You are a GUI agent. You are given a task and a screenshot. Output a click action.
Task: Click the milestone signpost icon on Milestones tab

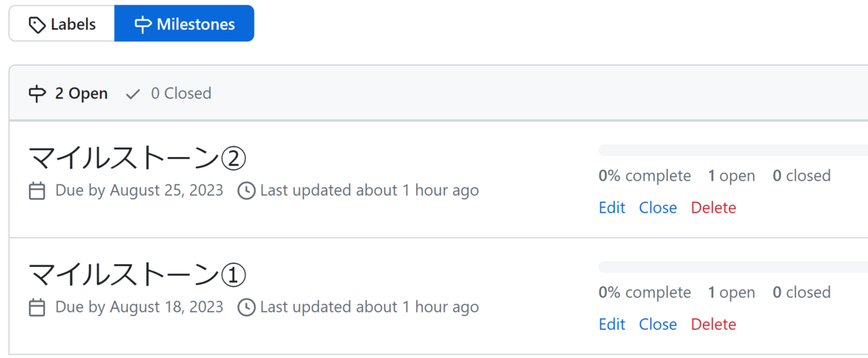142,25
